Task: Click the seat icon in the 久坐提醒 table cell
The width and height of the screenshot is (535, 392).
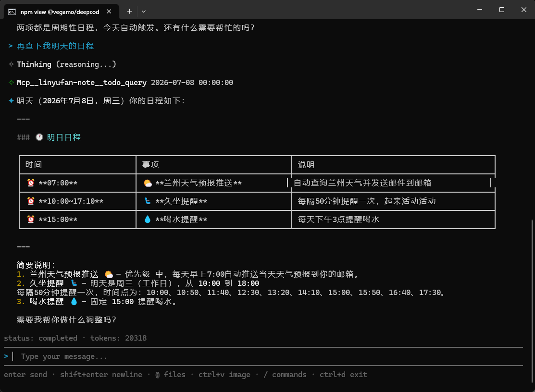Action: coord(148,201)
